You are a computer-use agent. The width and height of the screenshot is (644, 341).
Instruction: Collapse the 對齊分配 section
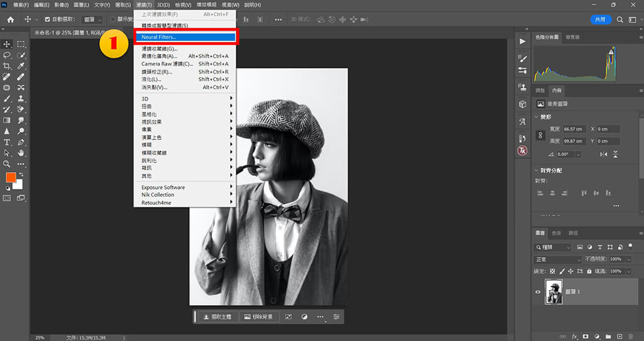click(536, 170)
